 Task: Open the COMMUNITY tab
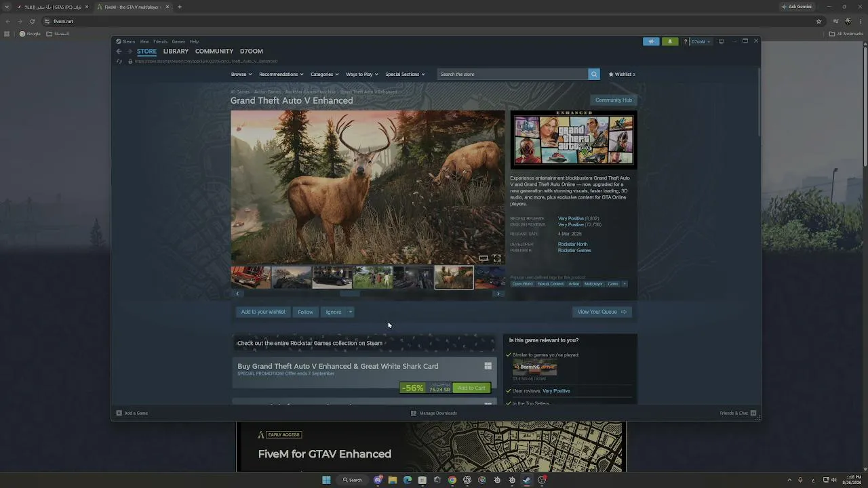[x=214, y=52]
